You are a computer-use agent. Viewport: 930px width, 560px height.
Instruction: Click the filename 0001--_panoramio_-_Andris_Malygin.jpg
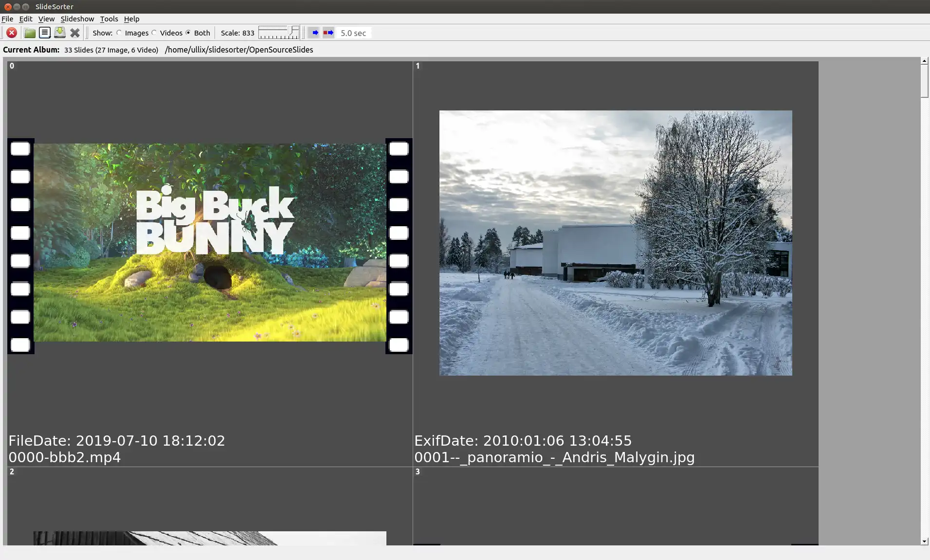(x=554, y=457)
